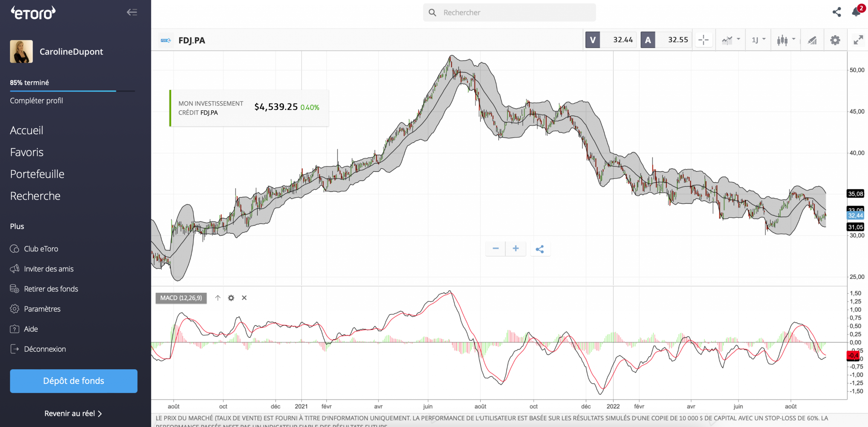Go to Accueil in the sidebar
The width and height of the screenshot is (868, 427).
point(26,130)
